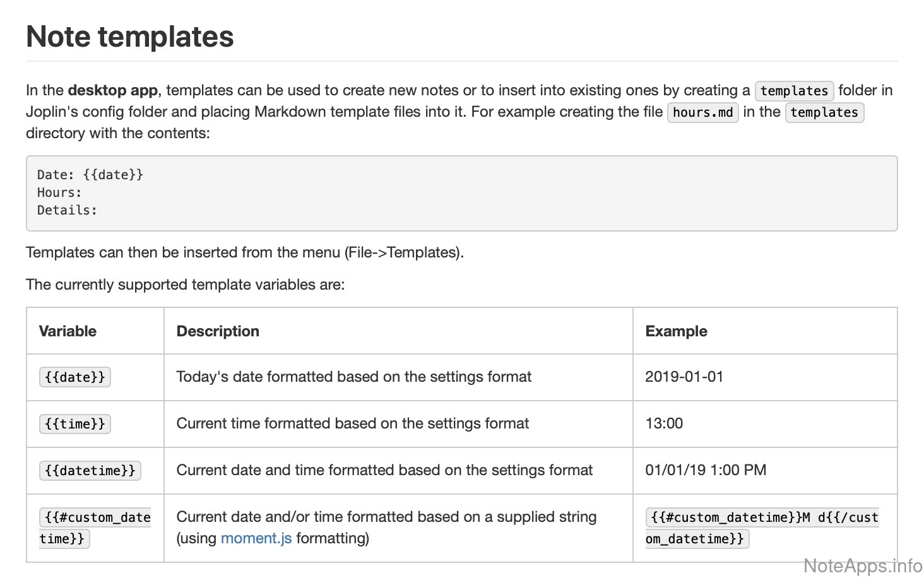Click the example "01/01/19 1:00 PM"

pos(706,470)
